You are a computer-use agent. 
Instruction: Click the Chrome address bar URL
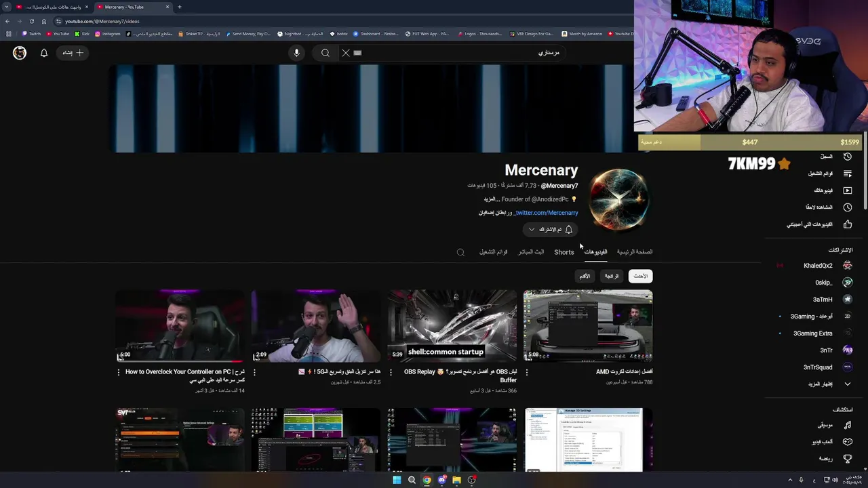click(102, 21)
